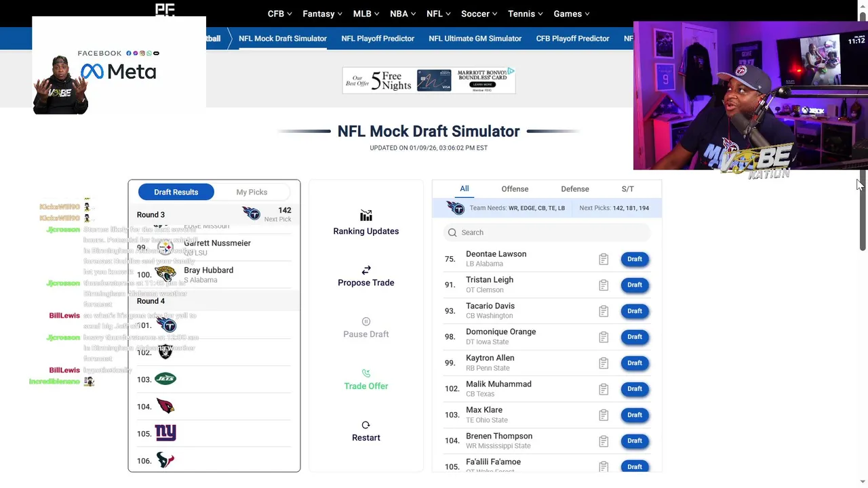The height and width of the screenshot is (488, 868).
Task: Open NFL Mock Draft Simulator tab
Action: tap(283, 39)
